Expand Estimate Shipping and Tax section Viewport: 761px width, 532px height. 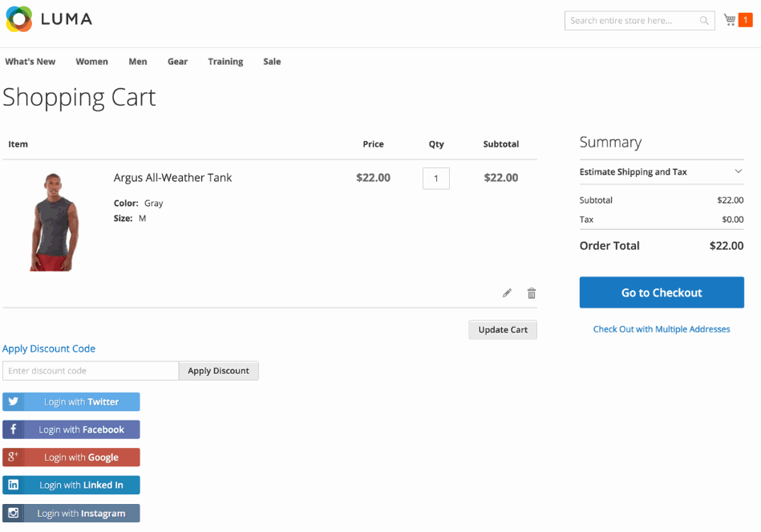[x=661, y=171]
